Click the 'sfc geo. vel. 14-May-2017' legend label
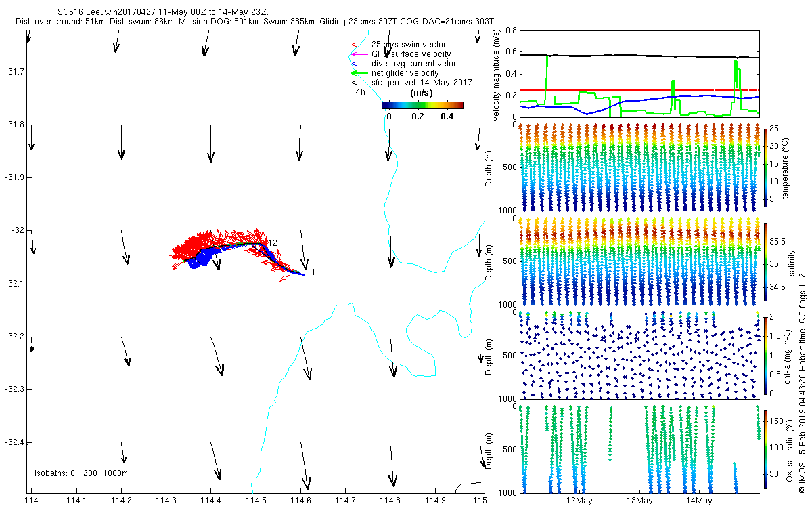This screenshot has width=812, height=508. coord(422,83)
